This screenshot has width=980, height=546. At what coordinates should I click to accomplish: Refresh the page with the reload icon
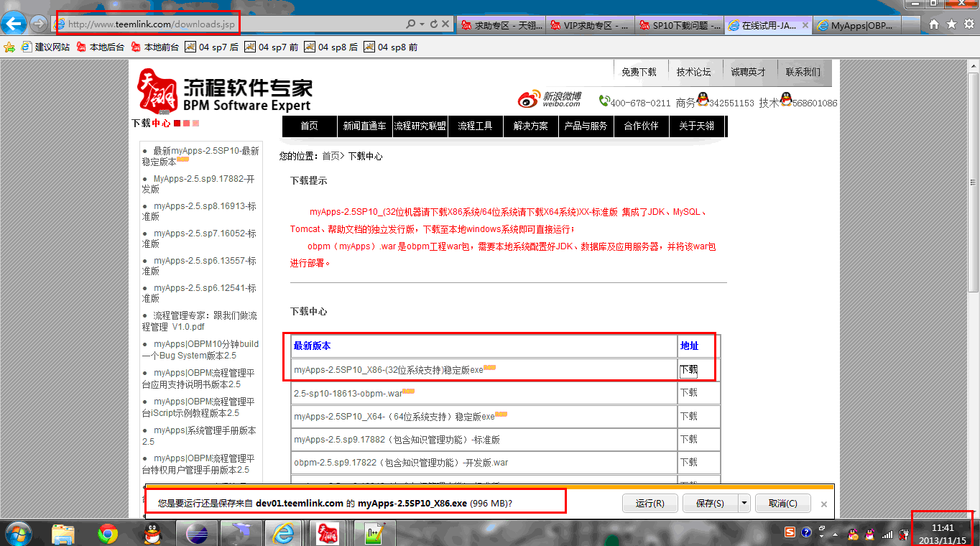(433, 24)
